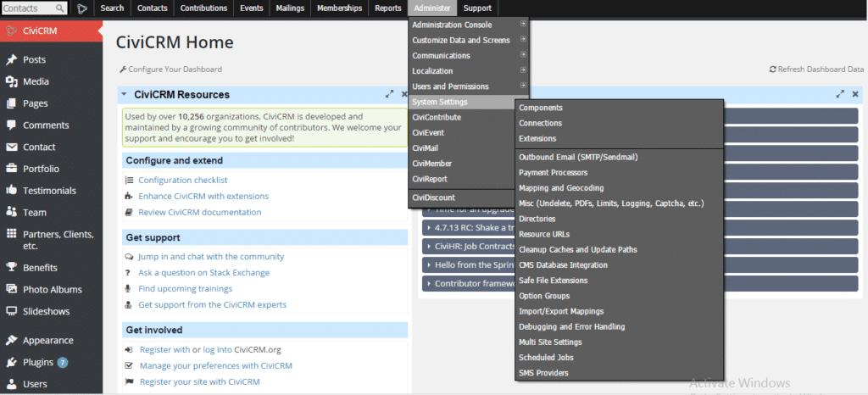The width and height of the screenshot is (868, 395).
Task: Expand Localization submenu arrow
Action: [x=523, y=70]
